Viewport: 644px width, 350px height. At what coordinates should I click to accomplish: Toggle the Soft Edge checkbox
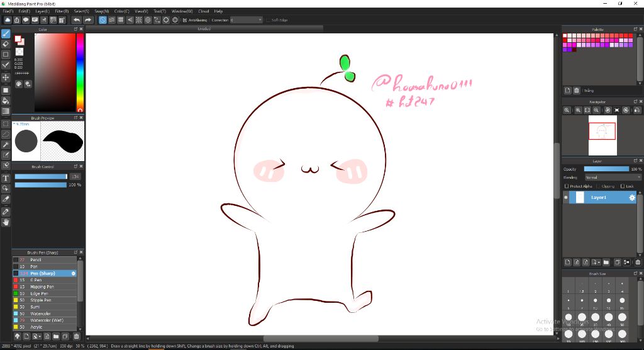(x=268, y=20)
